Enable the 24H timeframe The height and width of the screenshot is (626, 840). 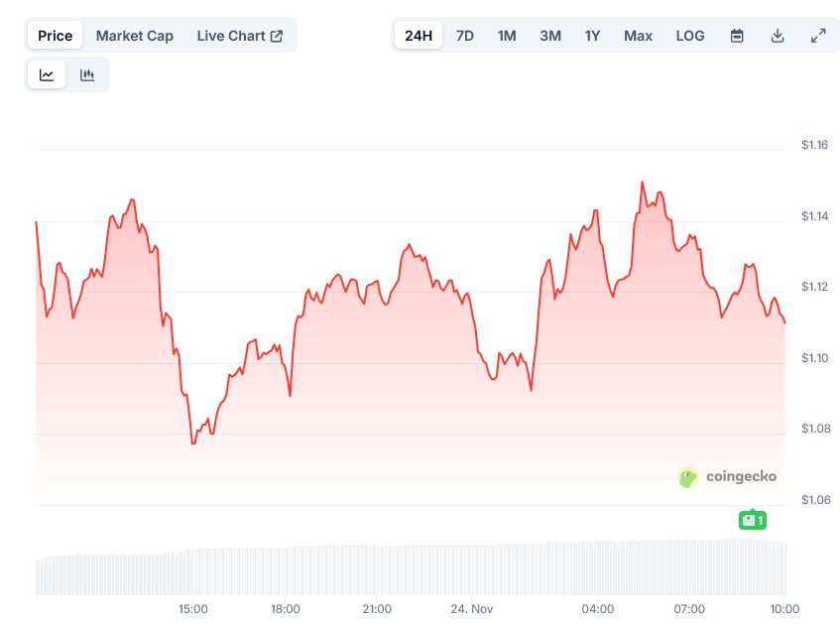coord(418,35)
